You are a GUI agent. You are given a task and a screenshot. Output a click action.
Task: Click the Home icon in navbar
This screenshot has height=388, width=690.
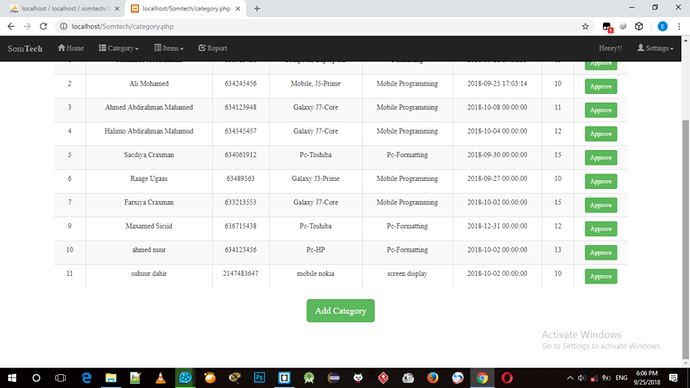coord(61,48)
